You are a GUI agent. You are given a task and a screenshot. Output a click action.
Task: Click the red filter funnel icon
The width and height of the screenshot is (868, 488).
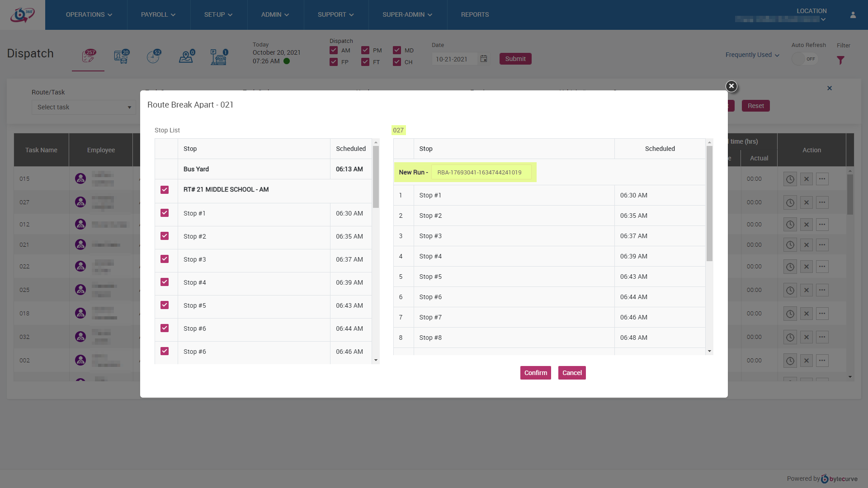click(x=840, y=60)
